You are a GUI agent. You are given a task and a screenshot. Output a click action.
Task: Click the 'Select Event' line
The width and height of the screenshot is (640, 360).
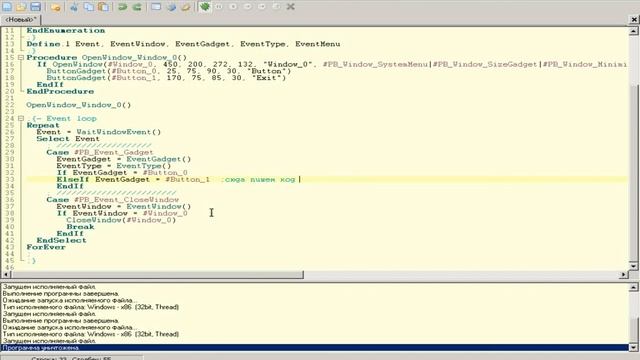(68, 139)
